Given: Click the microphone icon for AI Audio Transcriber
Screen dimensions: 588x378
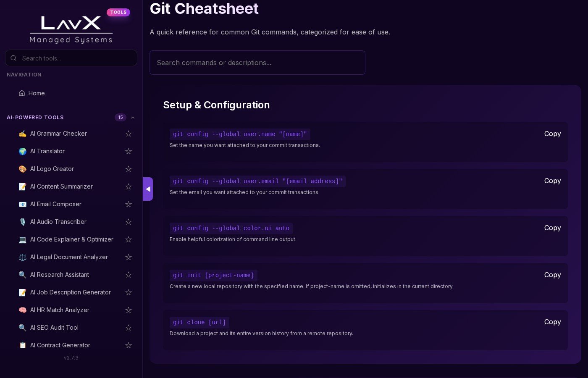Looking at the screenshot, I should pyautogui.click(x=23, y=222).
